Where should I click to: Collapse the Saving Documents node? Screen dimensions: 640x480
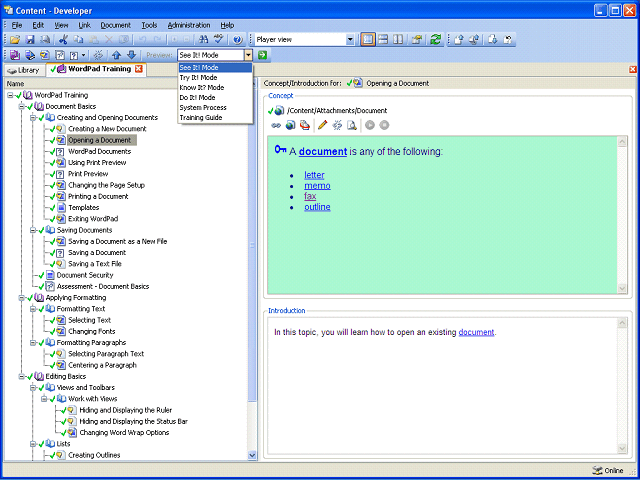(x=33, y=230)
